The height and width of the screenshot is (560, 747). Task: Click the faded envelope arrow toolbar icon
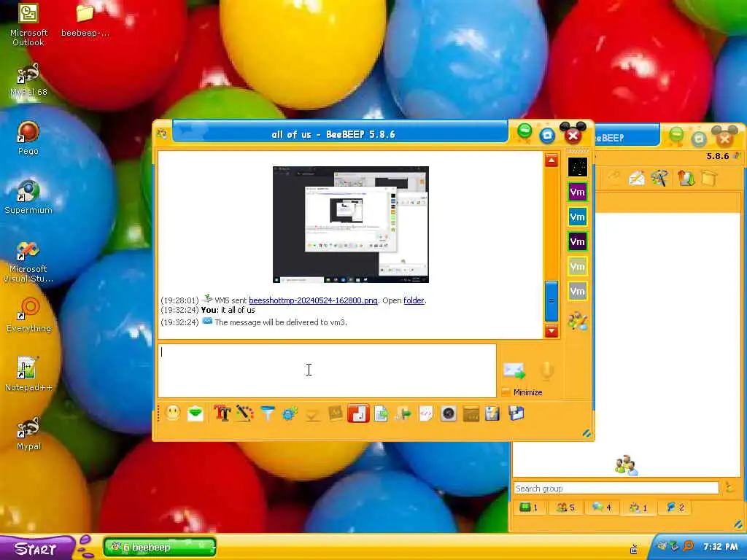point(312,414)
